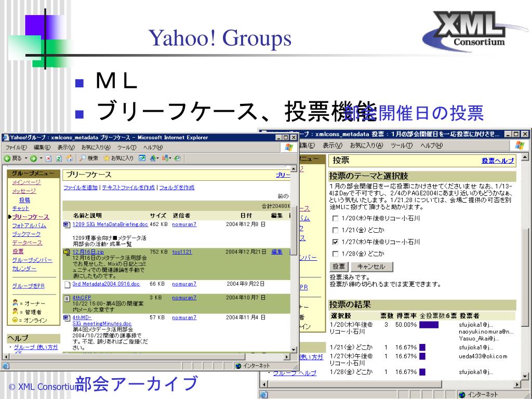
Task: Click briefcase window horizontal scrollbar right arrow
Action: pyautogui.click(x=287, y=357)
